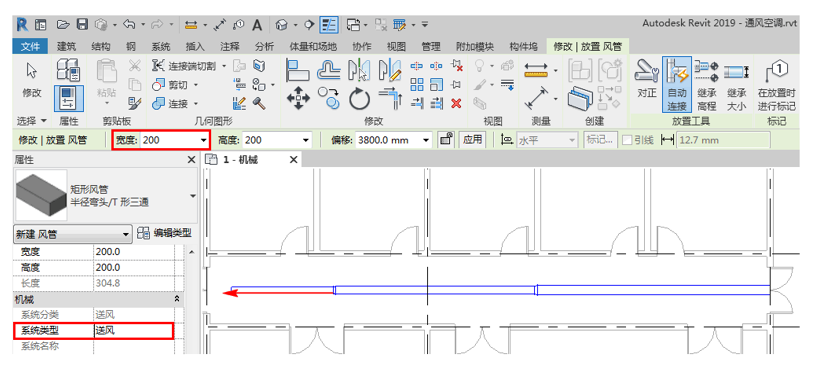
Task: Click the red Delete X icon
Action: [456, 103]
